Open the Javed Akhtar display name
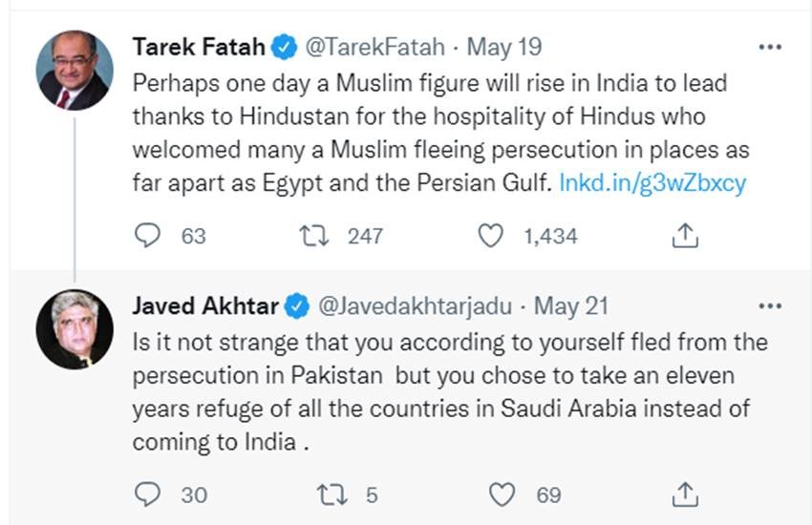Image resolution: width=812 pixels, height=525 pixels. click(205, 306)
